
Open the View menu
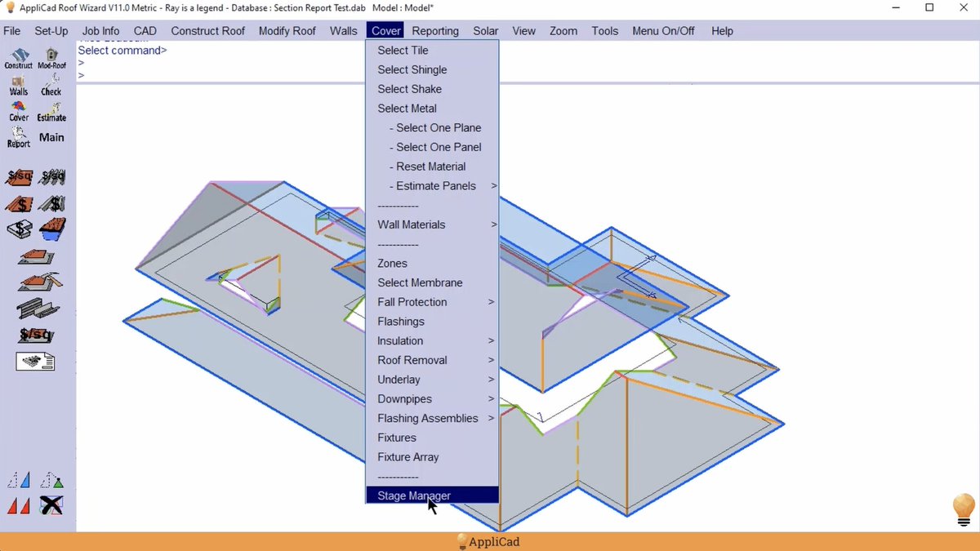point(524,31)
